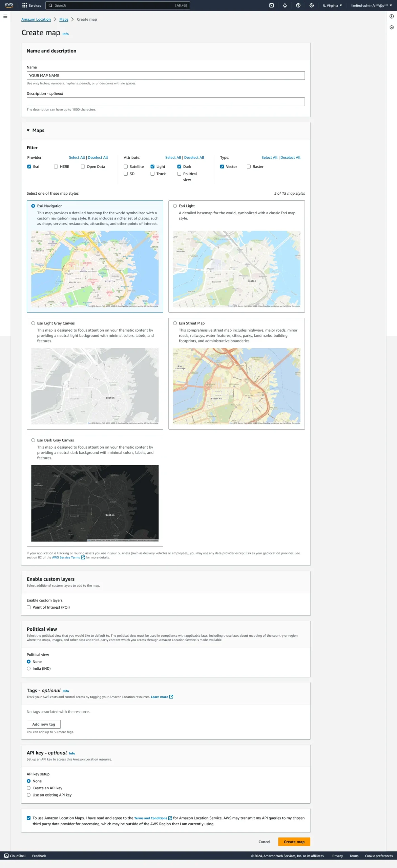397x868 pixels.
Task: Click the Esri Light map preview image
Action: pyautogui.click(x=237, y=269)
